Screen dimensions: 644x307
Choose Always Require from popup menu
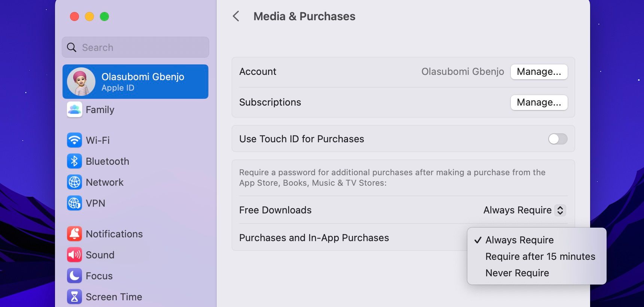[x=519, y=240]
